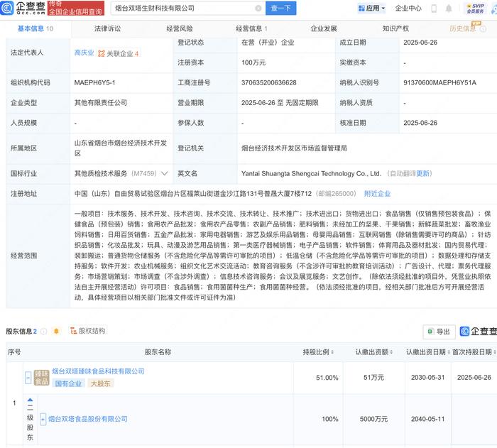Click the 服东名称 column header
This screenshot has height=448, width=497.
[158, 352]
